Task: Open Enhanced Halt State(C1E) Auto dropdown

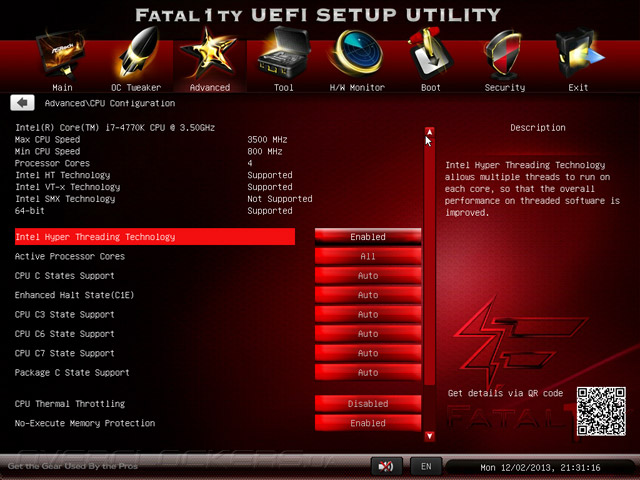Action: (x=368, y=295)
